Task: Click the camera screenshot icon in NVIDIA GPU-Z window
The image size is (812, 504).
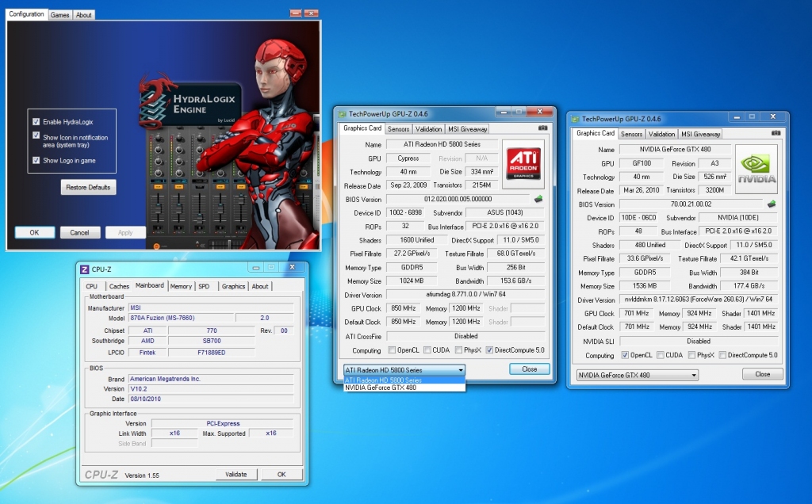Action: point(775,134)
